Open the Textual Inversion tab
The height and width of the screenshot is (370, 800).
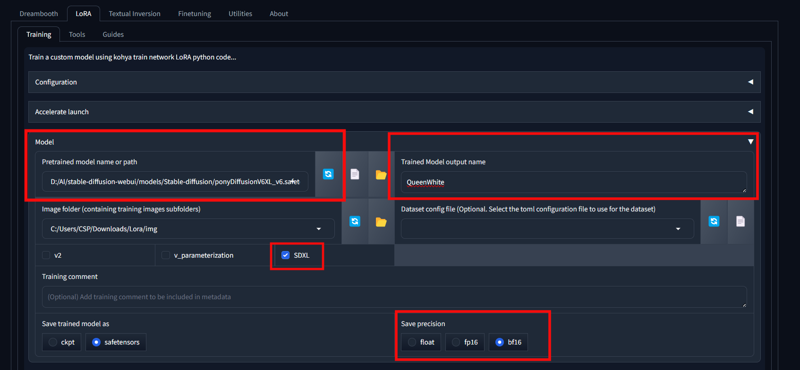tap(135, 14)
